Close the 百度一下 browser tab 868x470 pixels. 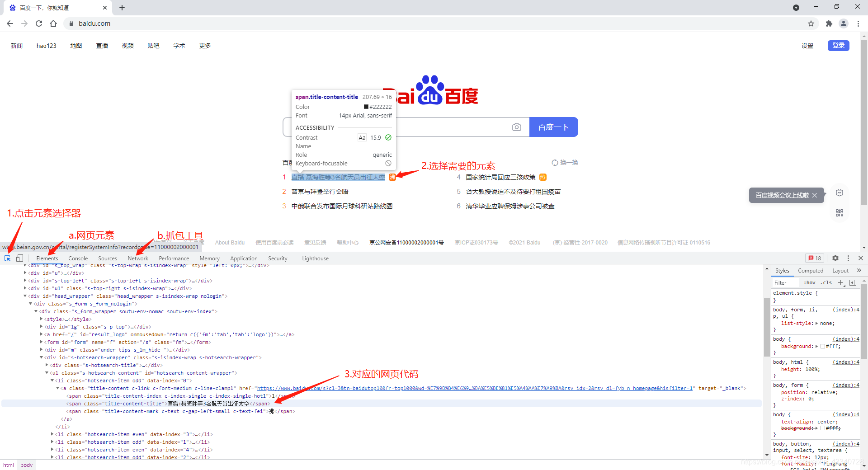(x=105, y=8)
